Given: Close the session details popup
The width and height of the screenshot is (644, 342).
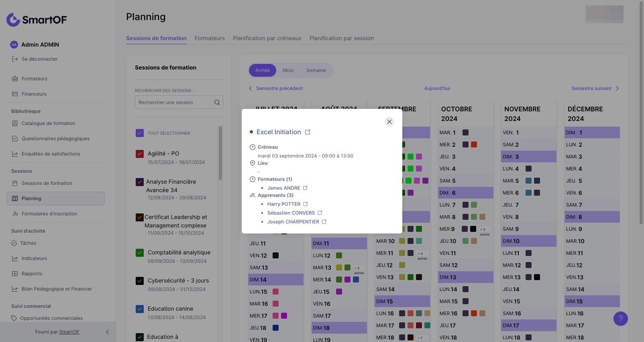Looking at the screenshot, I should click(x=389, y=122).
